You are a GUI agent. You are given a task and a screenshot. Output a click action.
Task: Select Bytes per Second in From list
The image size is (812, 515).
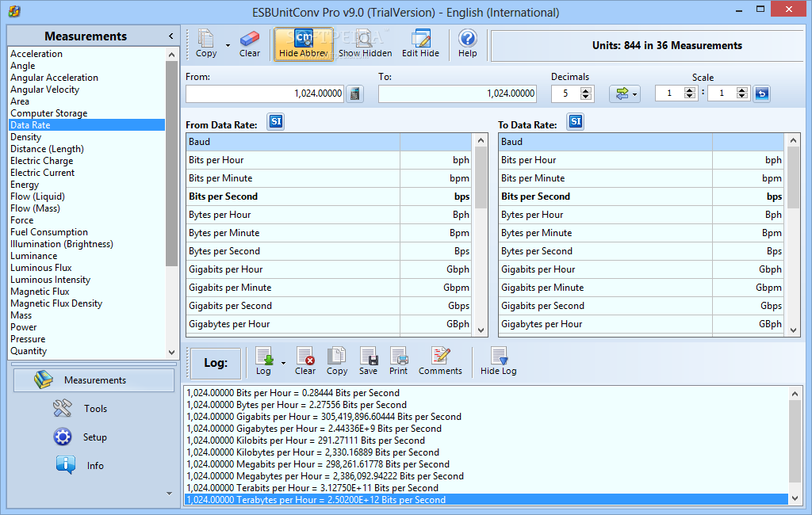tap(329, 251)
